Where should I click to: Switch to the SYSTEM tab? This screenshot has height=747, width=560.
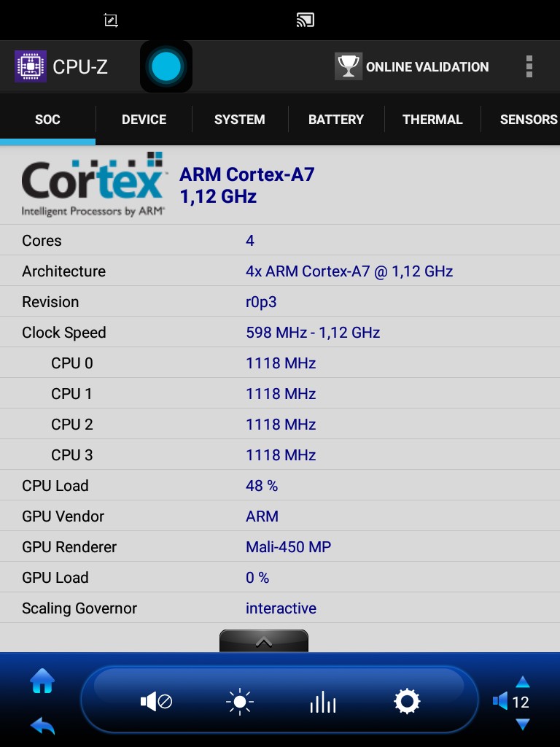(x=239, y=119)
